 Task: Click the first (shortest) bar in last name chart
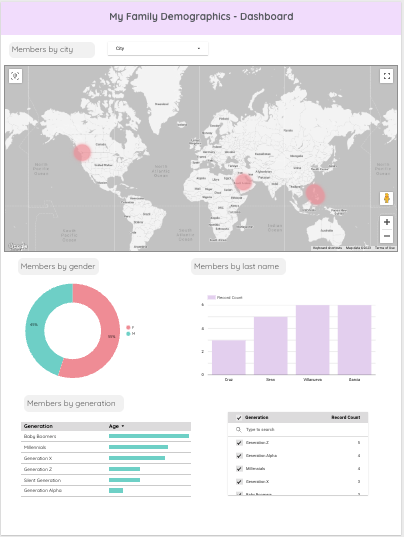(229, 357)
